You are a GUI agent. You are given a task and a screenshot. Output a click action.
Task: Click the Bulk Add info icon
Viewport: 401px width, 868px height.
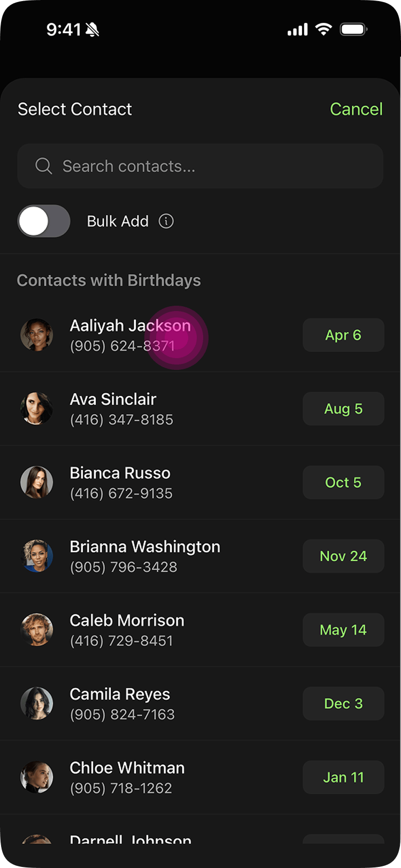(x=166, y=221)
